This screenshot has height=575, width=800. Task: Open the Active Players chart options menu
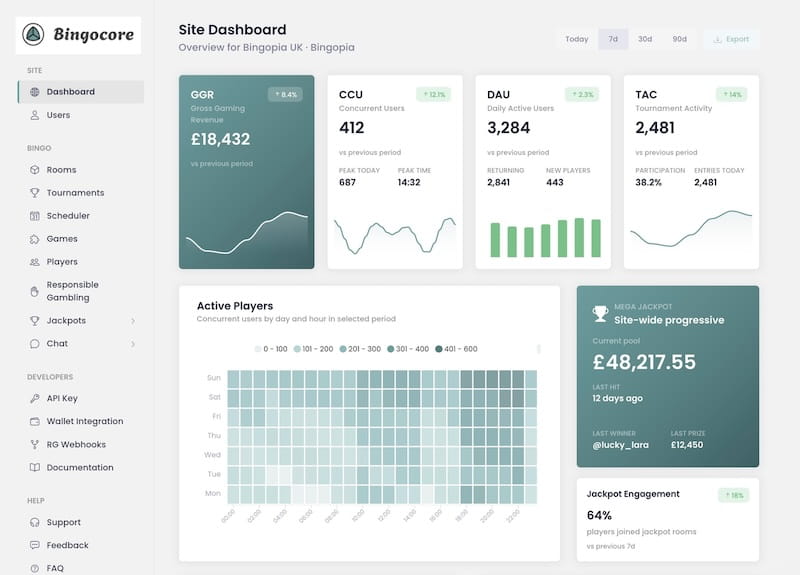coord(539,349)
